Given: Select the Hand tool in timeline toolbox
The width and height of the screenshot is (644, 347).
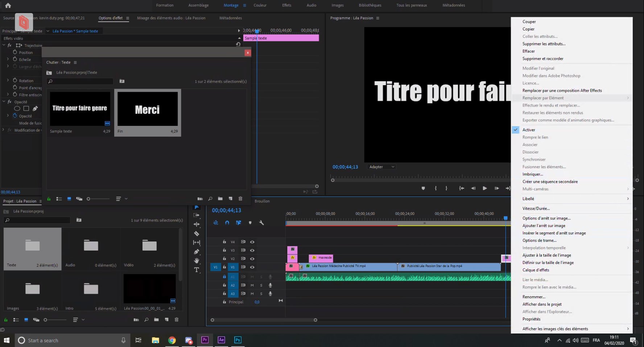Looking at the screenshot, I should pyautogui.click(x=197, y=261).
